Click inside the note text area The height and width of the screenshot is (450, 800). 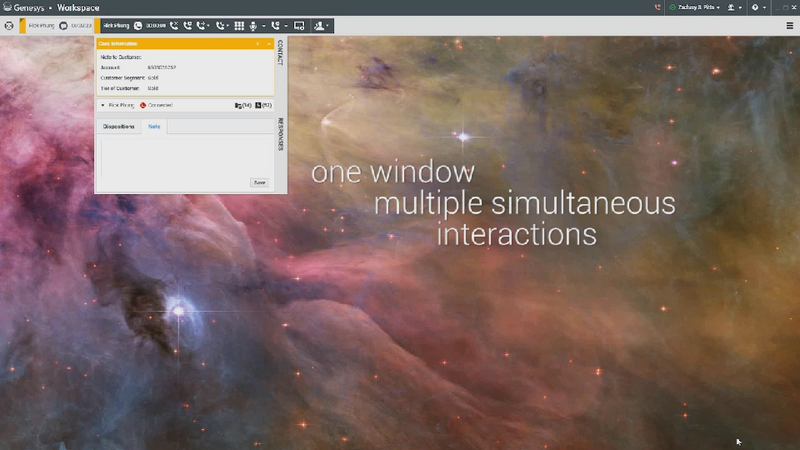[x=180, y=155]
